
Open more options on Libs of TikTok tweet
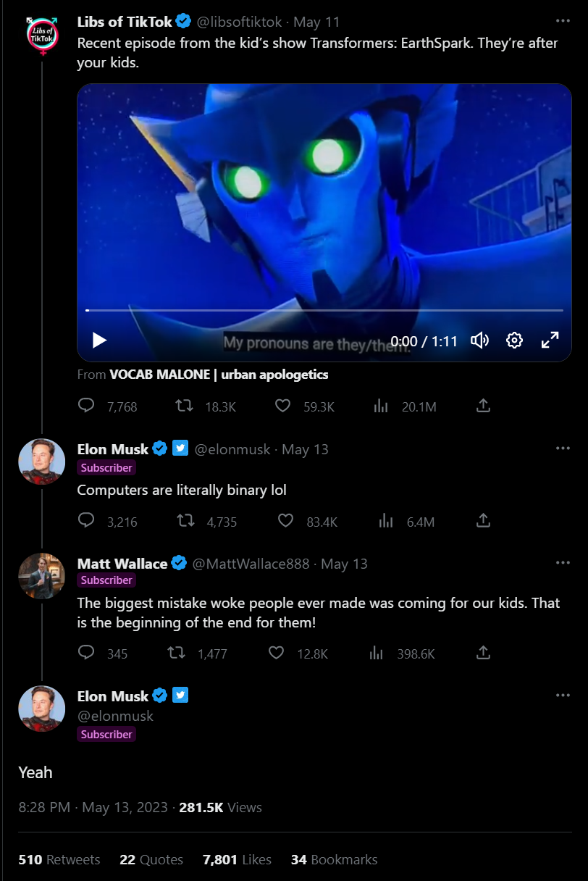[x=563, y=22]
